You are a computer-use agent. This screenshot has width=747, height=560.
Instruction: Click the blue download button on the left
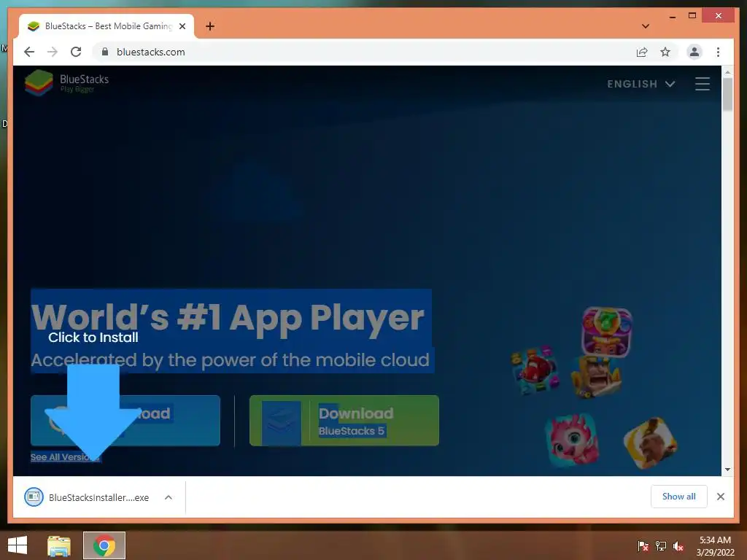coord(125,421)
